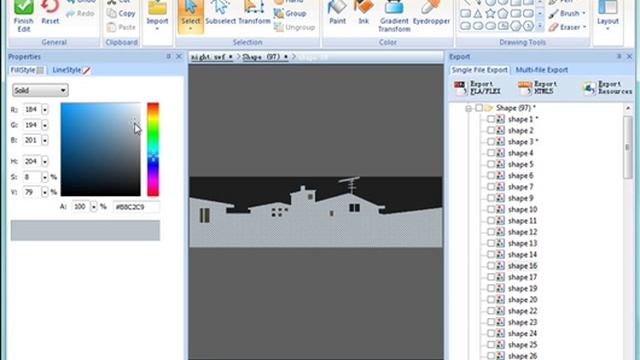Click the Paste clipboard icon

111,27
